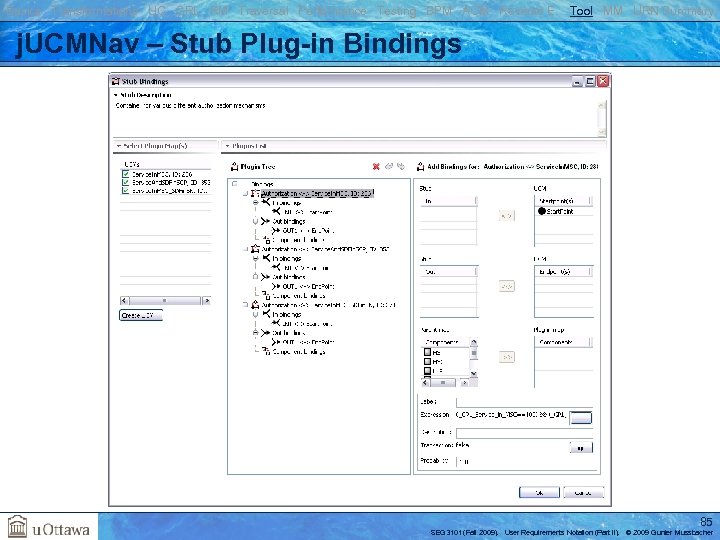Bind Stub In to Start point arrow
Image resolution: width=720 pixels, height=540 pixels.
(506, 215)
